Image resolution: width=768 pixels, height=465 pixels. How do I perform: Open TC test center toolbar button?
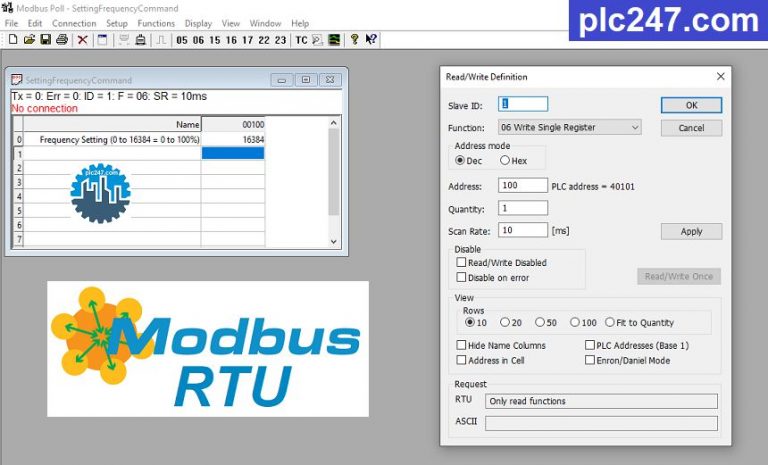(301, 40)
